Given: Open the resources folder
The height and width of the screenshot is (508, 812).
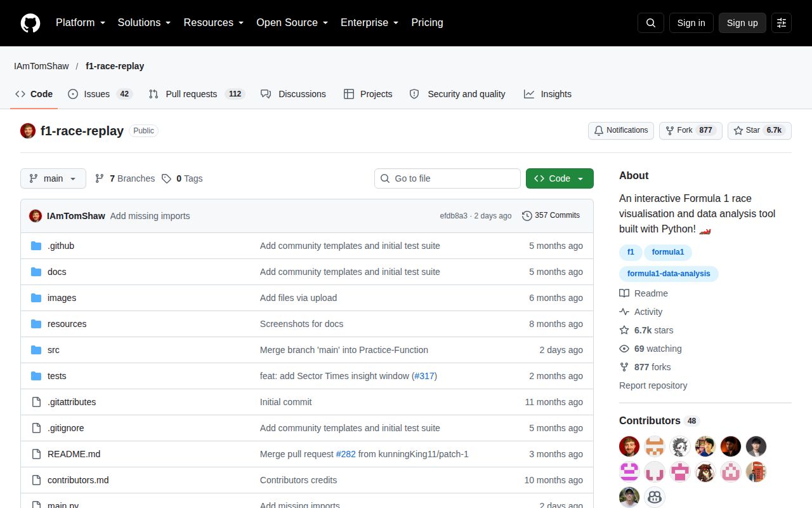Looking at the screenshot, I should pyautogui.click(x=67, y=324).
